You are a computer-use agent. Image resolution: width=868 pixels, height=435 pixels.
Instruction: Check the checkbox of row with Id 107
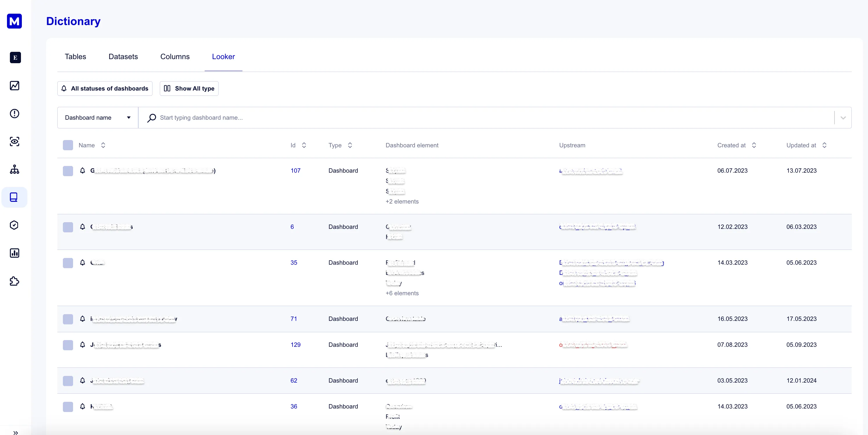[68, 171]
